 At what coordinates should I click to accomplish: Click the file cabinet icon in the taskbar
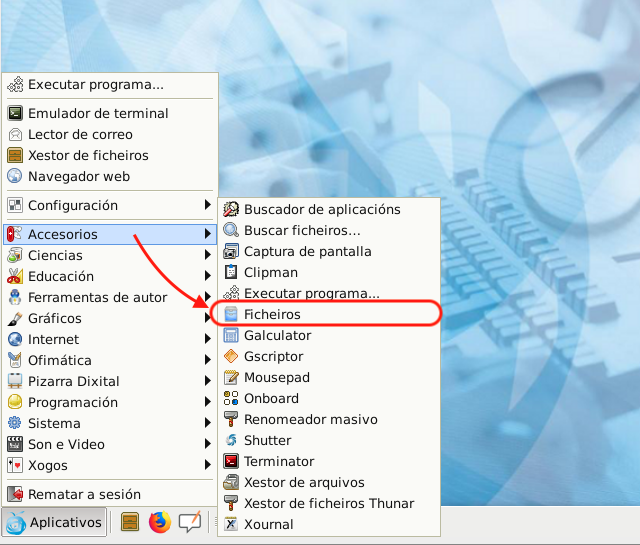tap(129, 522)
